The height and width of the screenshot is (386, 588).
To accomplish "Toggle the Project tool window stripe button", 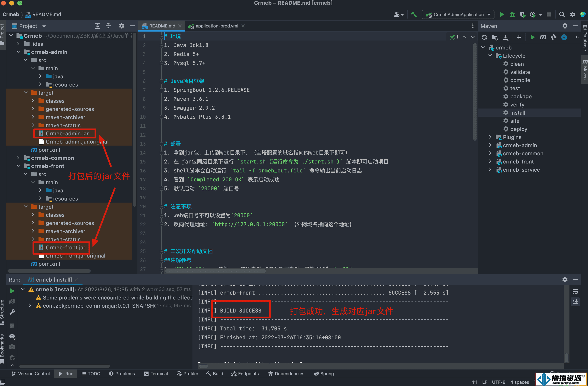I will (2, 35).
